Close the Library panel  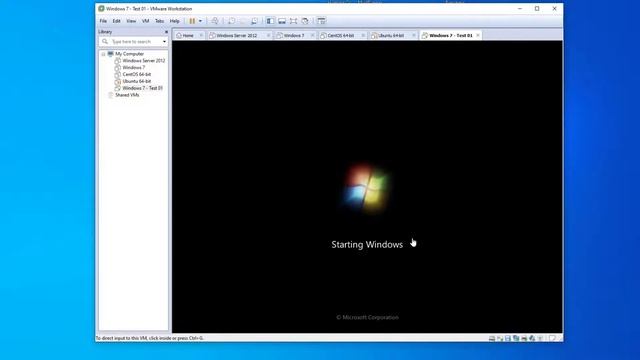[166, 32]
